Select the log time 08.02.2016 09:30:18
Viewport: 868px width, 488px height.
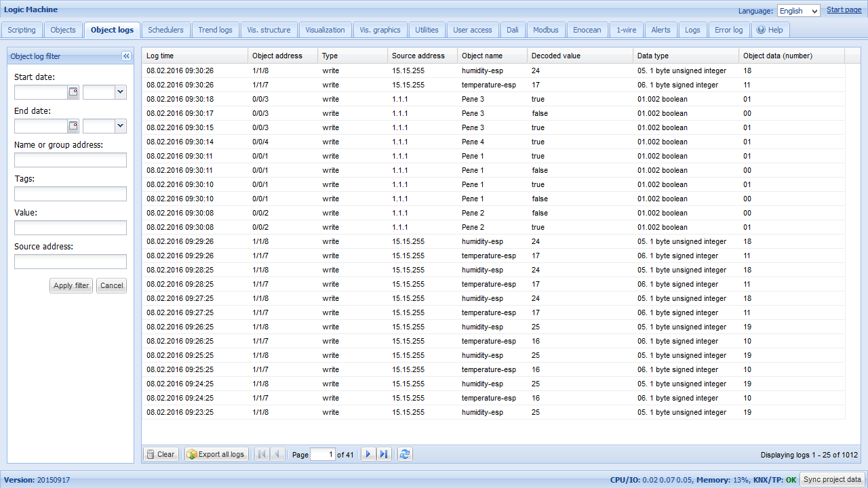tap(180, 99)
